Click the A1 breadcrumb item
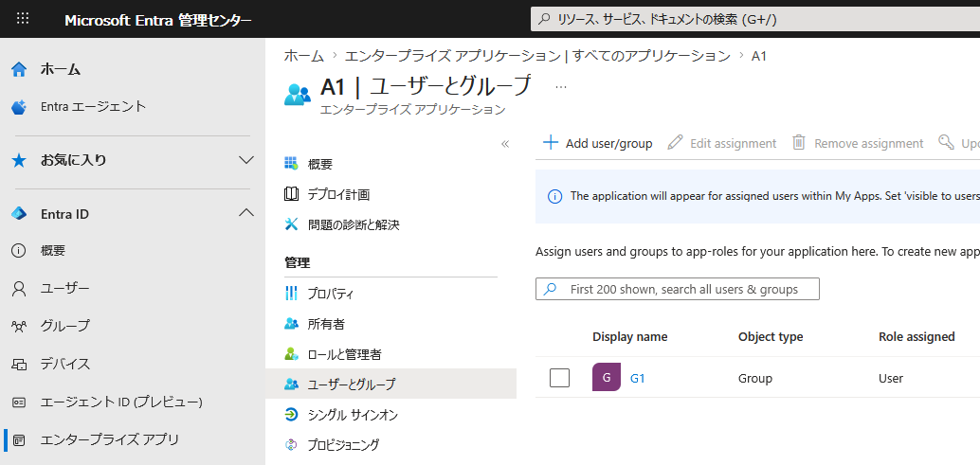 point(759,56)
